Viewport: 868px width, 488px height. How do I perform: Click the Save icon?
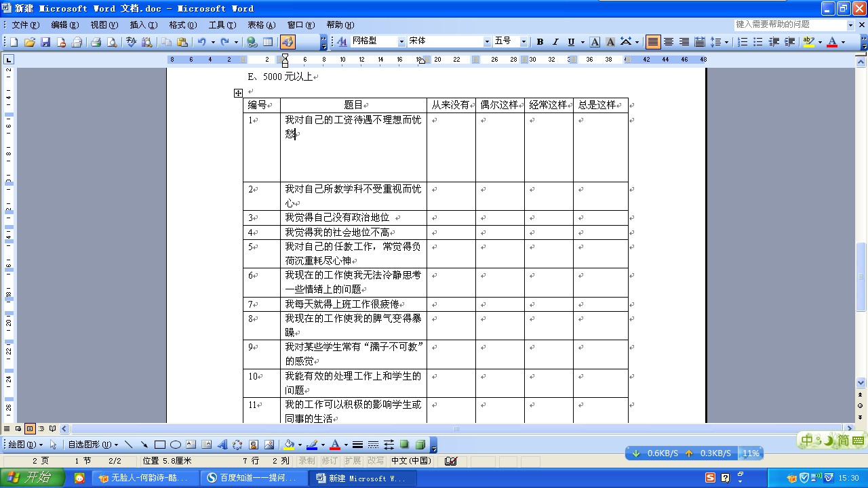[45, 41]
